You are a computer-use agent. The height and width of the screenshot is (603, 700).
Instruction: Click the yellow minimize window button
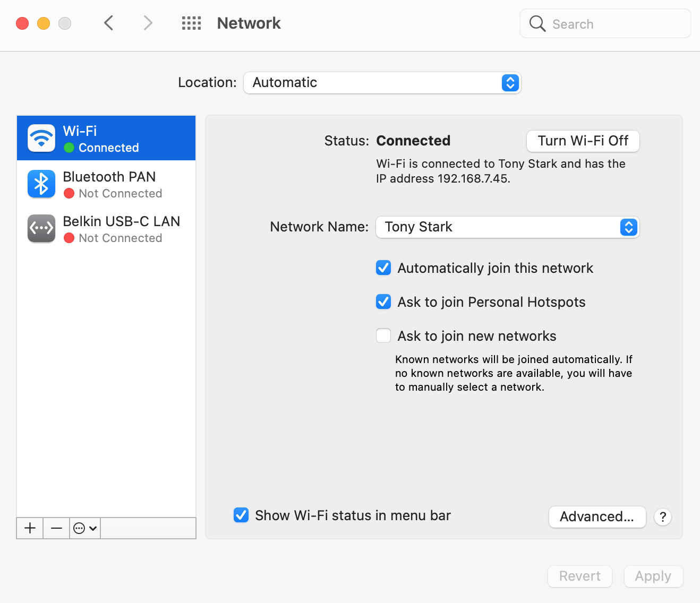[x=44, y=23]
